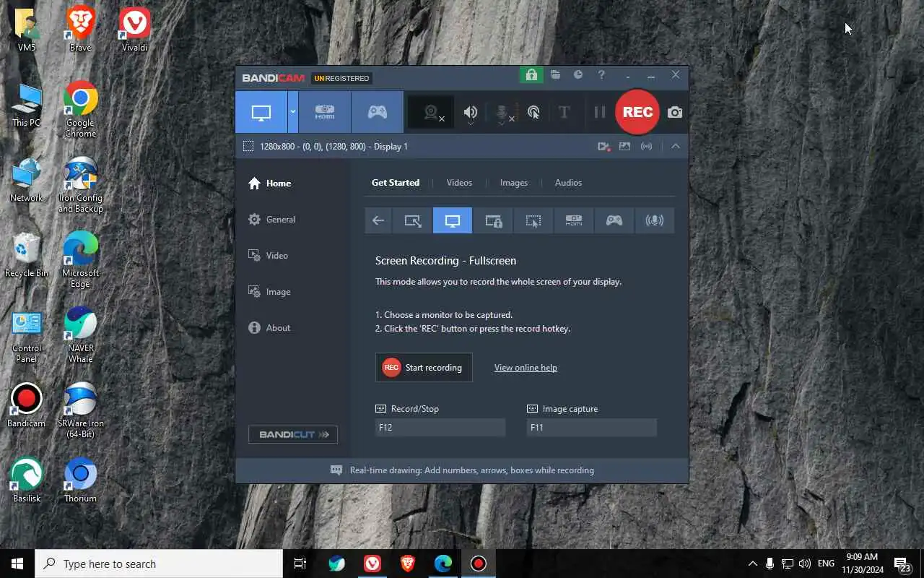
Task: Click the Start recording button
Action: (424, 367)
